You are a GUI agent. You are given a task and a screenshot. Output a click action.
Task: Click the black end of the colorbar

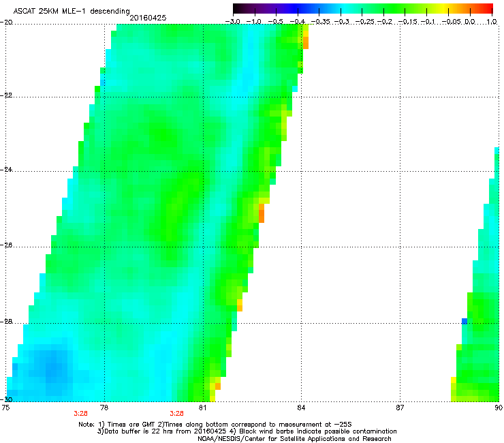(x=236, y=9)
